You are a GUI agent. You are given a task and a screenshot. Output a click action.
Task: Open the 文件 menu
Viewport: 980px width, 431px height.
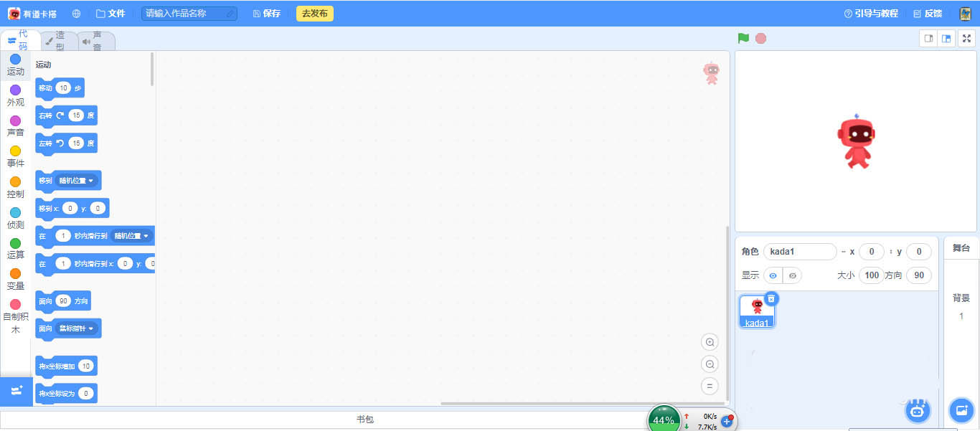pyautogui.click(x=110, y=14)
